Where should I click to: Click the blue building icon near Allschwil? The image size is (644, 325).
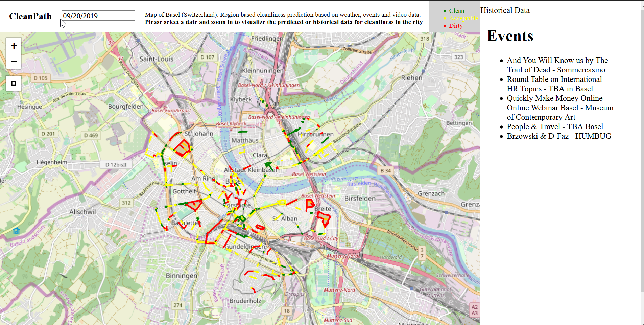pos(16,231)
